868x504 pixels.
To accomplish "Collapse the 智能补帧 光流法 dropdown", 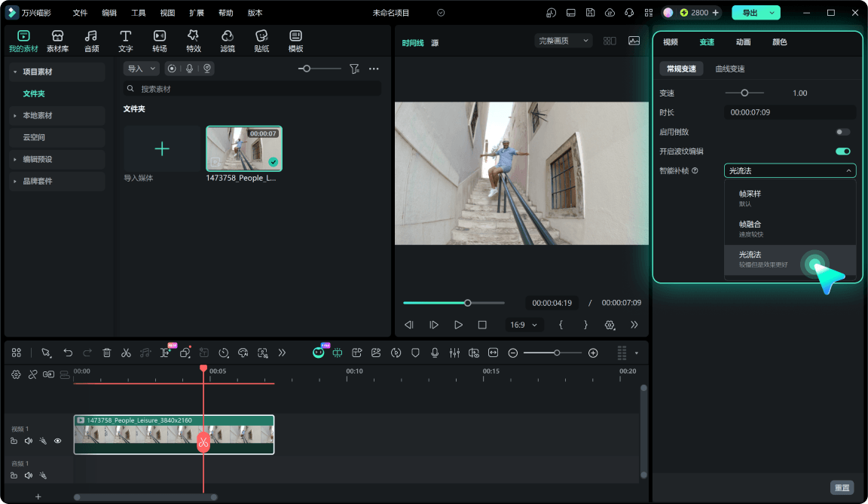I will point(790,170).
